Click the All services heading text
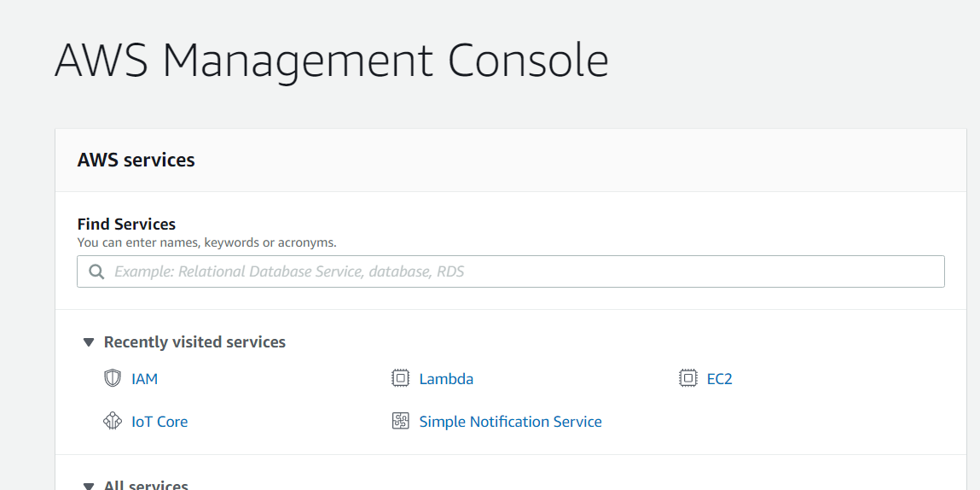This screenshot has width=980, height=490. click(146, 485)
